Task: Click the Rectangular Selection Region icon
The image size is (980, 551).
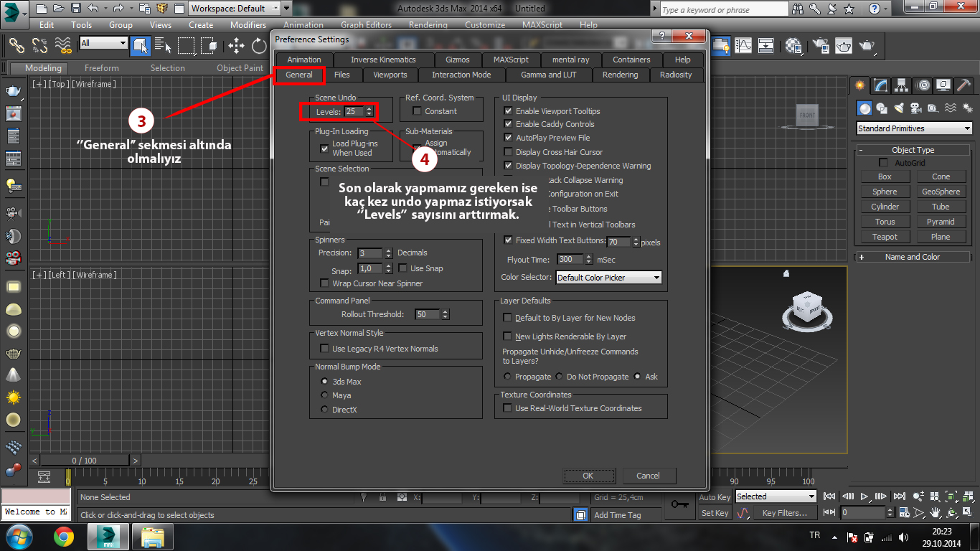Action: tap(187, 45)
